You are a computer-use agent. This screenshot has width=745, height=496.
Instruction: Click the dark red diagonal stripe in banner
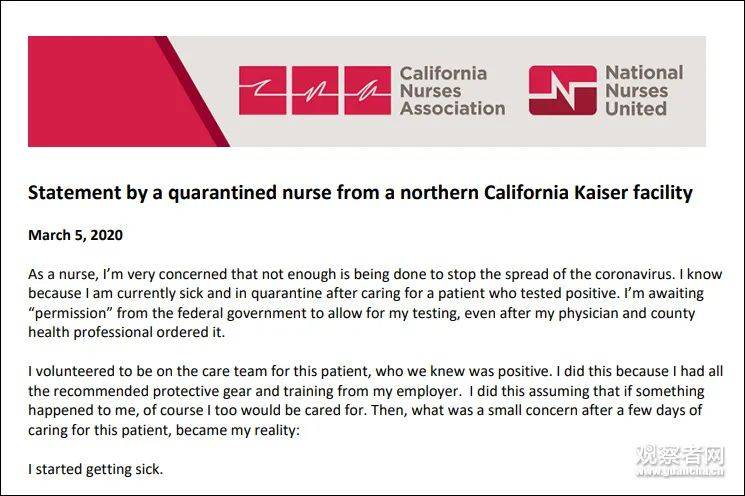(x=192, y=91)
